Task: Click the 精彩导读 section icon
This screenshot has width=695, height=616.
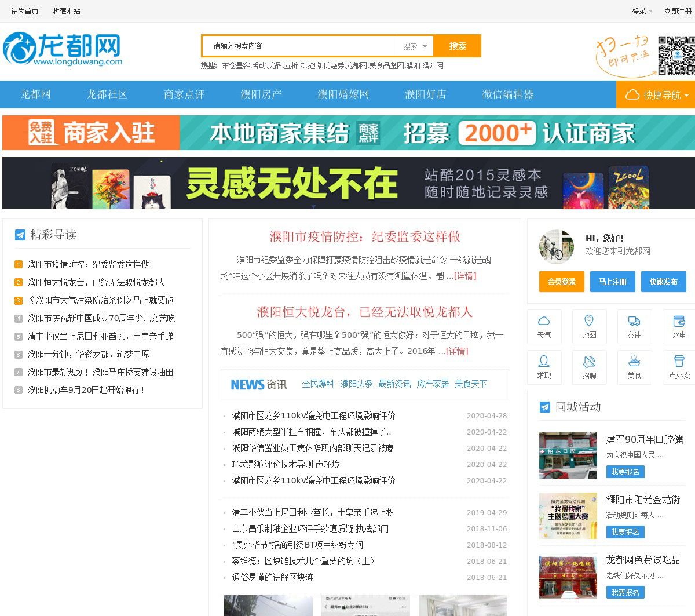Action: pyautogui.click(x=20, y=235)
